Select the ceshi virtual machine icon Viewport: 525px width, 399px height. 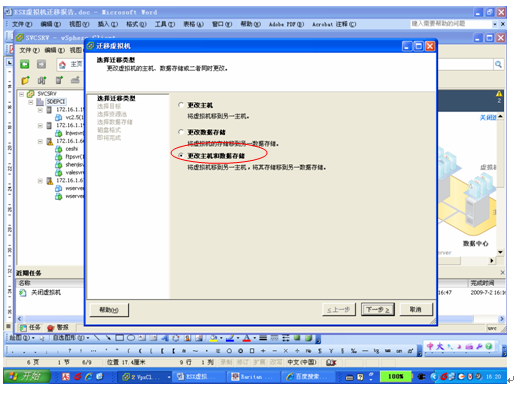[x=59, y=149]
